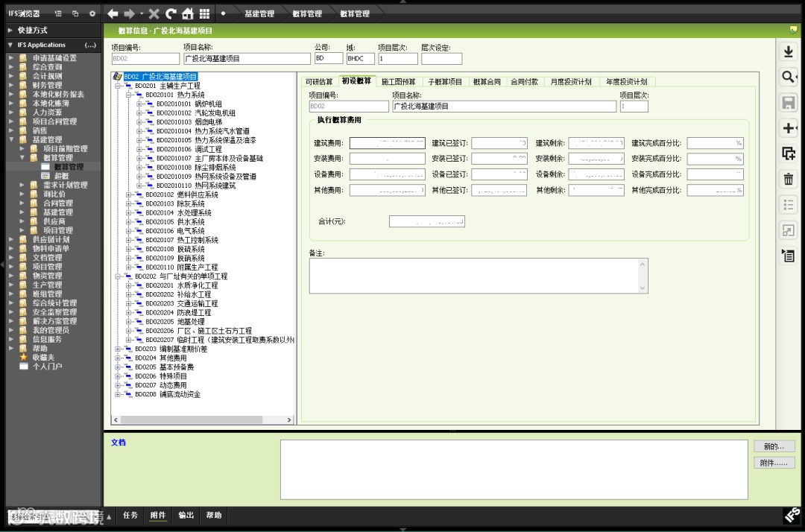Click the 附件...... button
This screenshot has width=805, height=532.
click(x=774, y=463)
